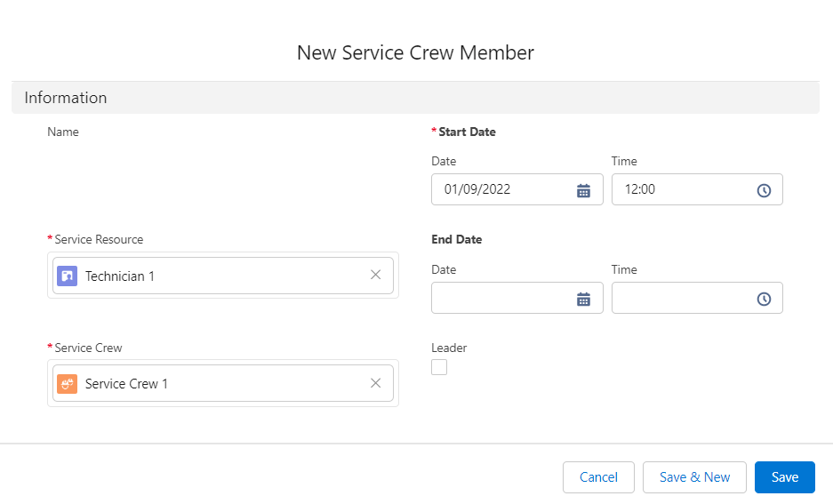Click the Save & New button

[694, 477]
